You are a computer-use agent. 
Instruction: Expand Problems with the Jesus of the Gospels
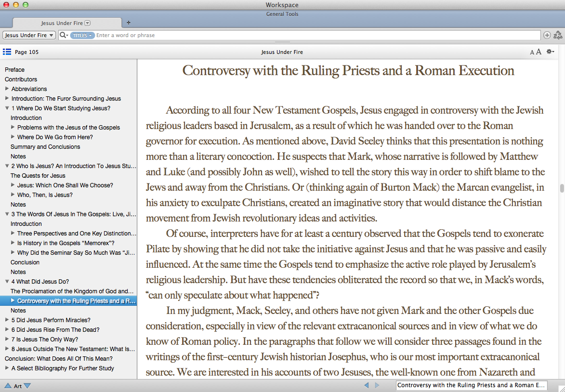[13, 127]
